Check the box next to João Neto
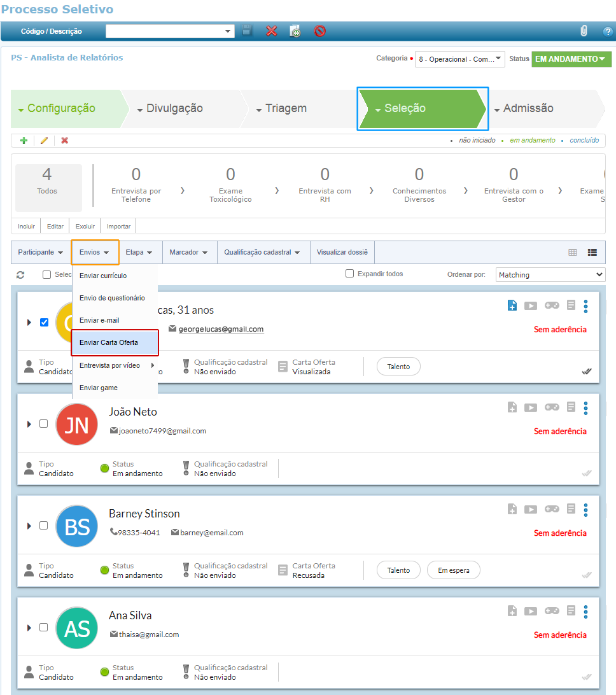This screenshot has width=616, height=695. point(44,424)
